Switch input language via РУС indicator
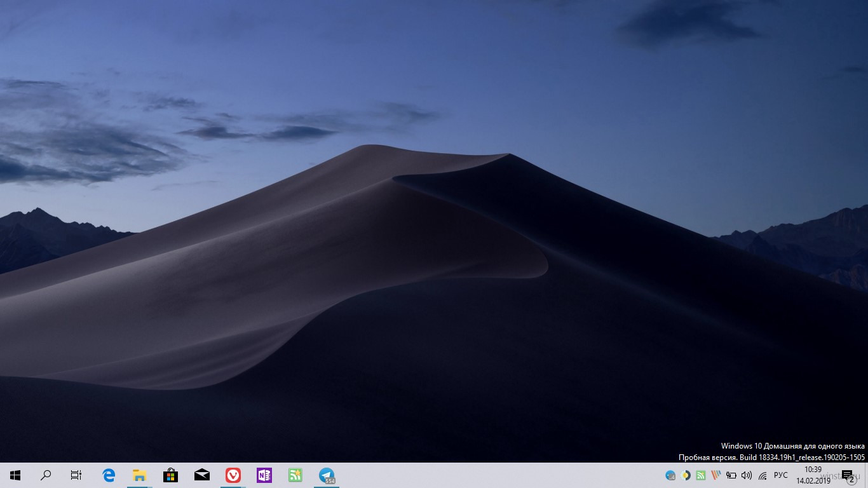The width and height of the screenshot is (868, 488). click(781, 475)
